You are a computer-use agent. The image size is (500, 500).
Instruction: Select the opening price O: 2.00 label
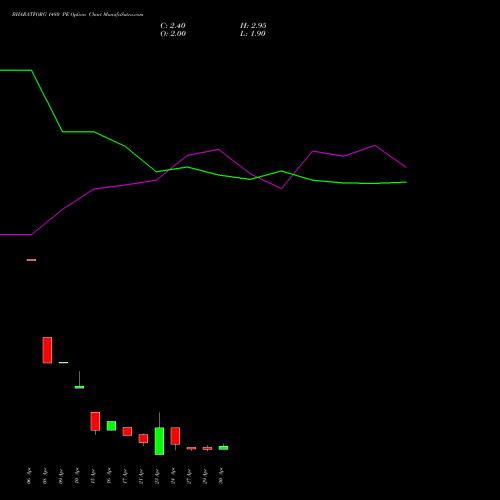(x=173, y=34)
